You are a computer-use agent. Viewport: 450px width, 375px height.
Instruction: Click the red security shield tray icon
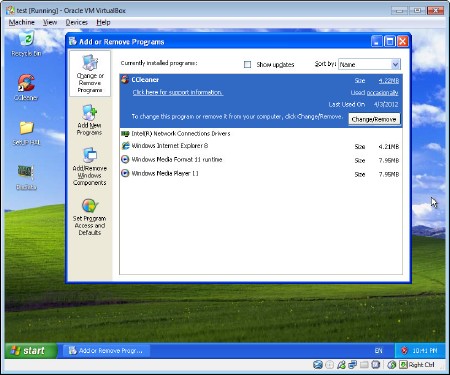pos(404,350)
